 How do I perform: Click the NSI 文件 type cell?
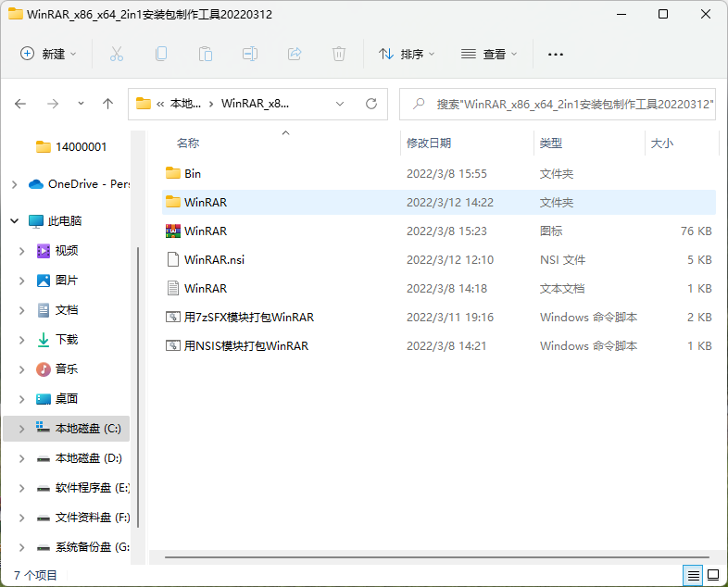coord(563,260)
